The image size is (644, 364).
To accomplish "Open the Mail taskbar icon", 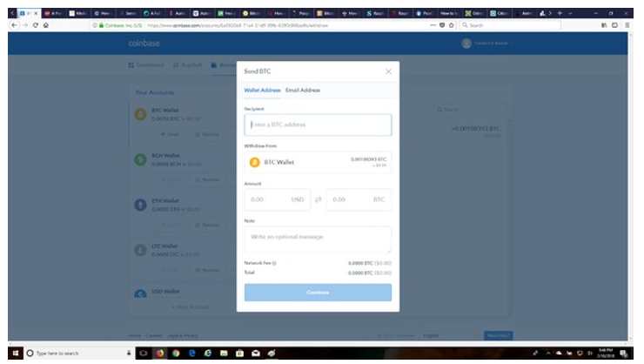I will coord(256,353).
